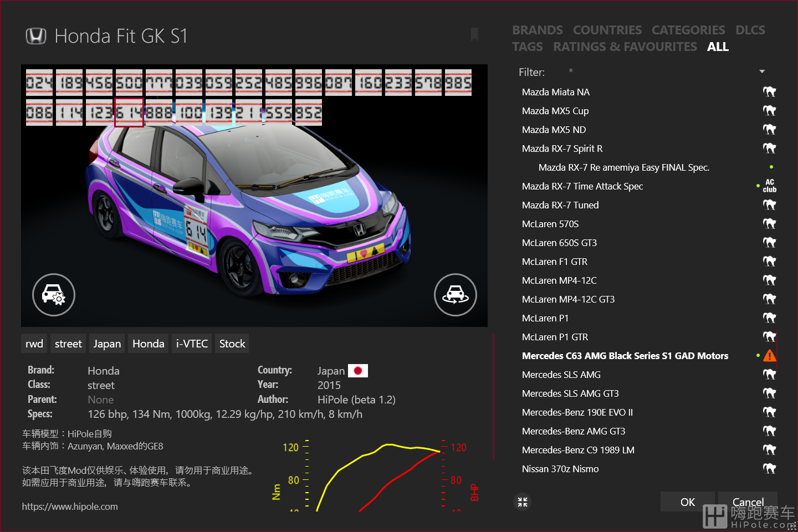Click the Japan tag below the preview
The image size is (798, 532).
coord(107,344)
